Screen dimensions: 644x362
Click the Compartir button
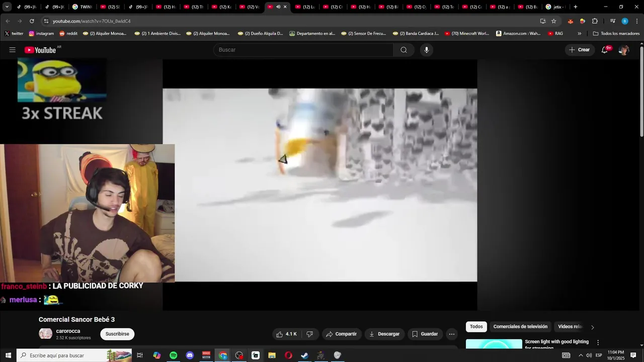341,334
